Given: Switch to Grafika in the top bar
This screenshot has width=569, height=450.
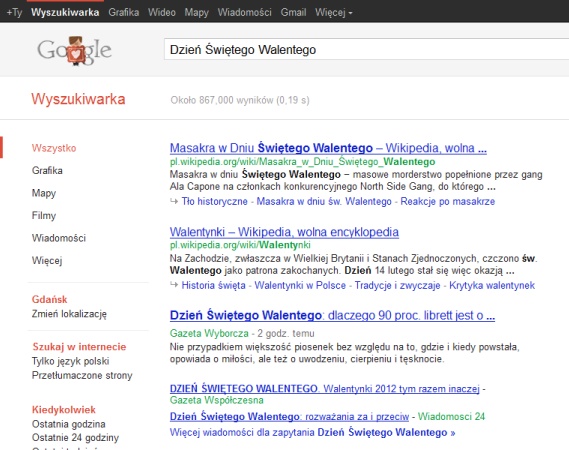Looking at the screenshot, I should 124,12.
